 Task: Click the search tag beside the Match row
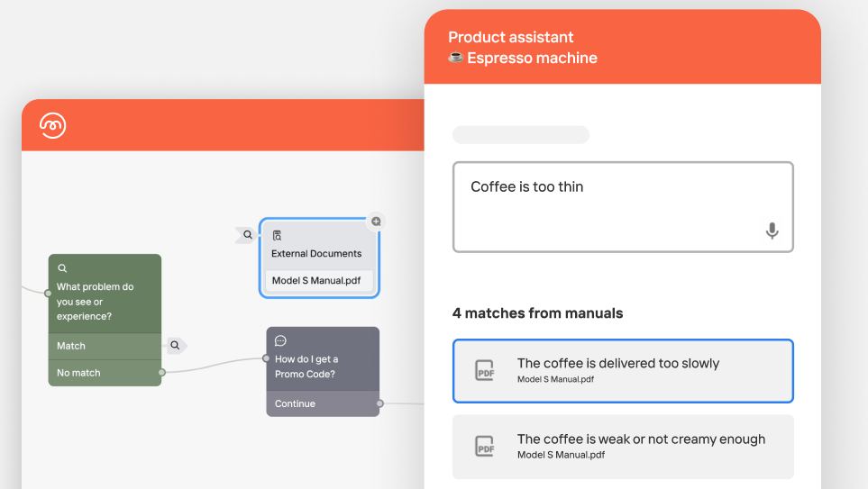pyautogui.click(x=176, y=345)
